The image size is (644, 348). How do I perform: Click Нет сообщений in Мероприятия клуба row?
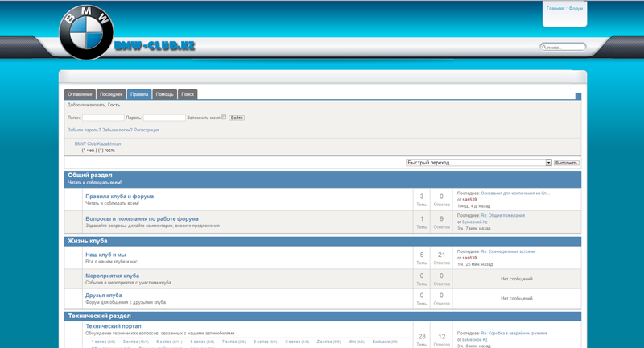(517, 279)
